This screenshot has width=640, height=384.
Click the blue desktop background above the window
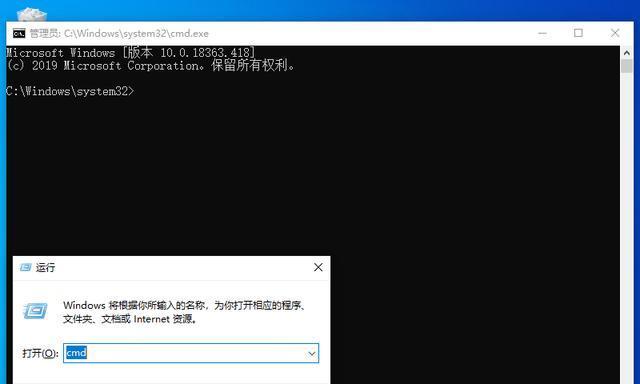coord(327,10)
